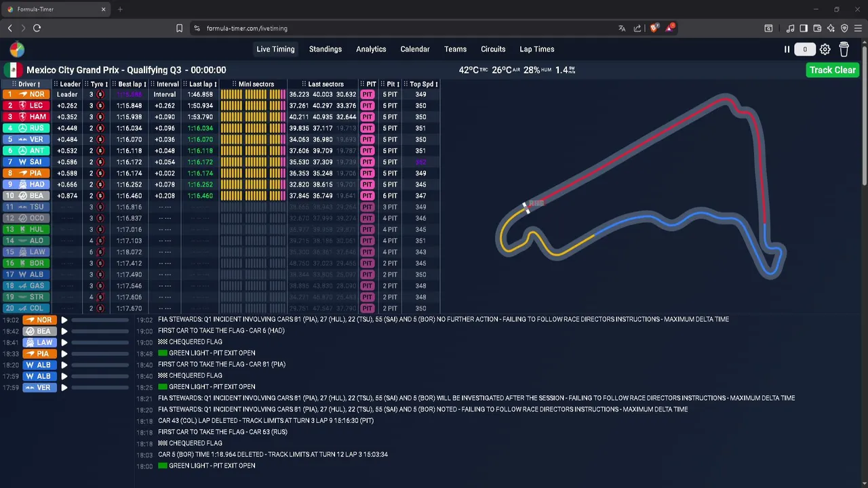Click the CAR 43 (COL) lap deleted message
This screenshot has width=868, height=488.
point(266,420)
